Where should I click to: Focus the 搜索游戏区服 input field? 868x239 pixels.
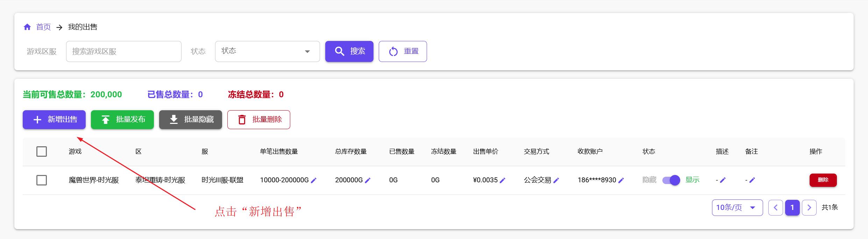123,51
